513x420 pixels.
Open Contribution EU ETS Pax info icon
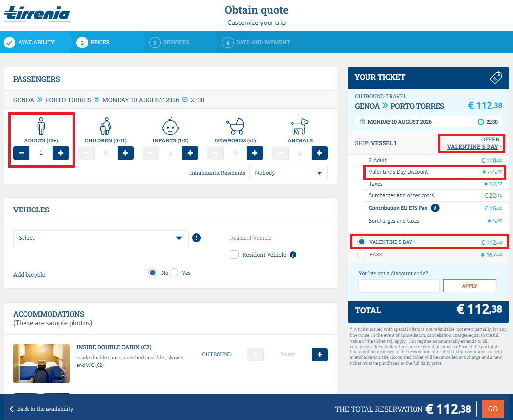435,208
